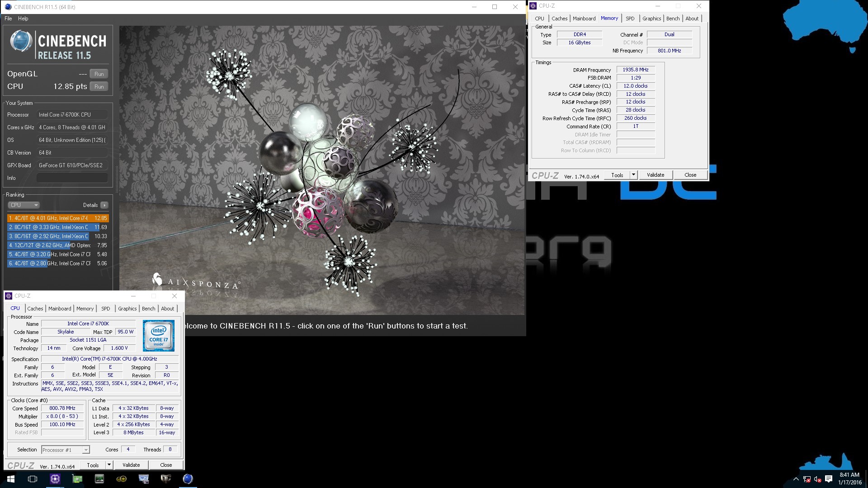Click the Core Speed value 800.78 MHz

62,408
